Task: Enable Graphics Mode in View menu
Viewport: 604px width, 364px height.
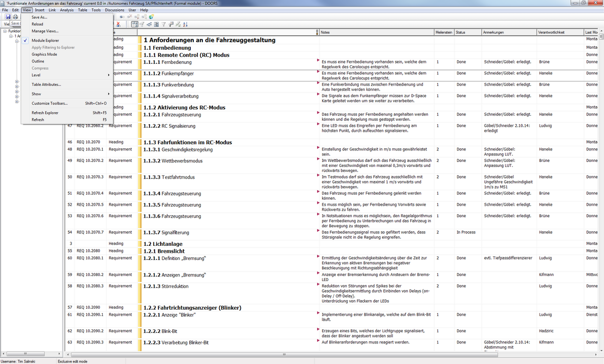Action: coord(44,54)
